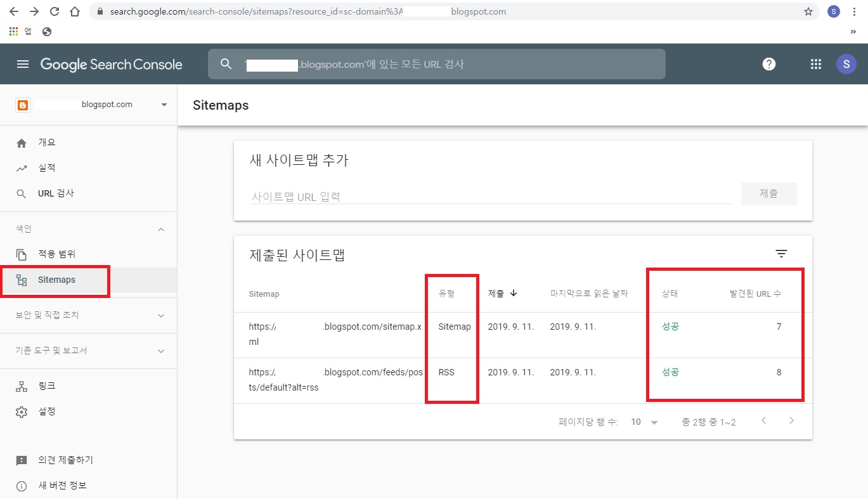This screenshot has height=499, width=868.
Task: Click the 제출 submit button
Action: point(768,194)
